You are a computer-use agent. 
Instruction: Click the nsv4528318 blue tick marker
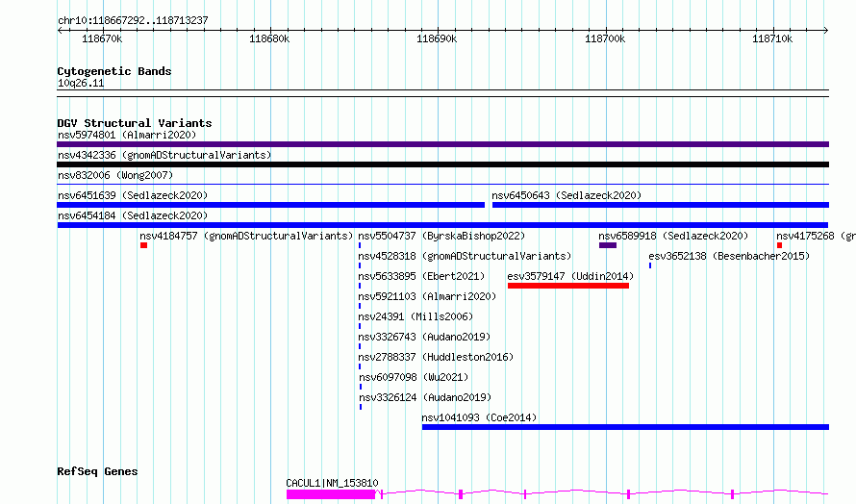(x=360, y=265)
